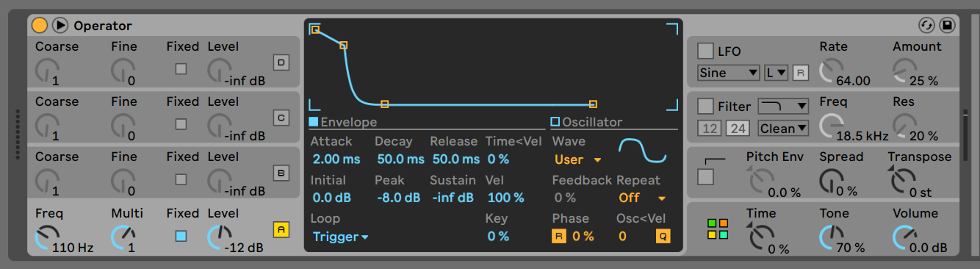Open the algorithm selector colored squares icon
This screenshot has width=980, height=269.
pos(718,229)
